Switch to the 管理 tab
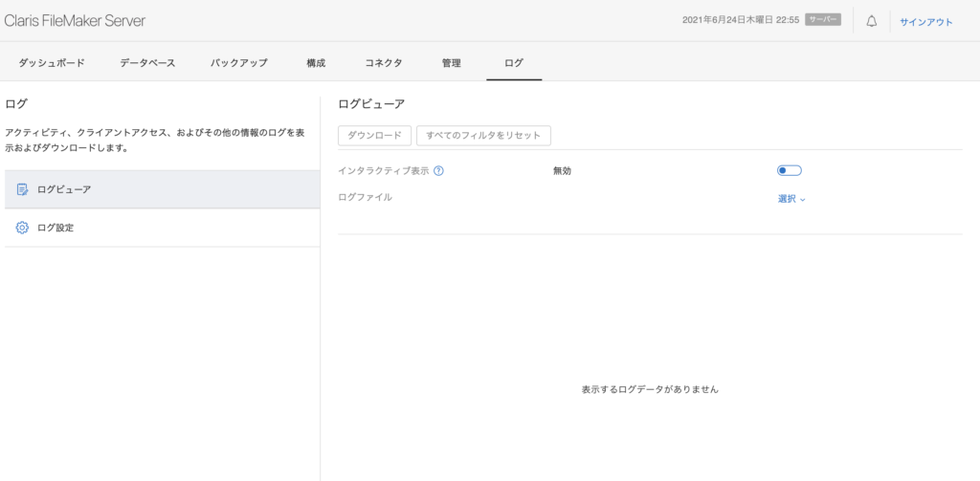 click(451, 63)
